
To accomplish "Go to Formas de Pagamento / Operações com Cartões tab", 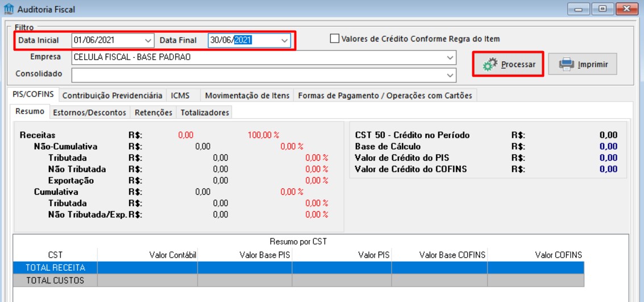I will pos(385,95).
